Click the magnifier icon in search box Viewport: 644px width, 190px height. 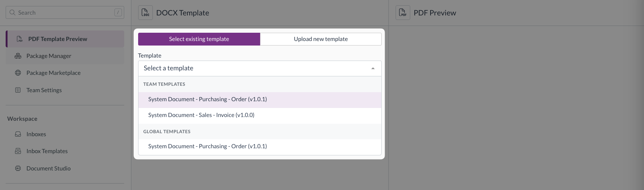pos(12,12)
